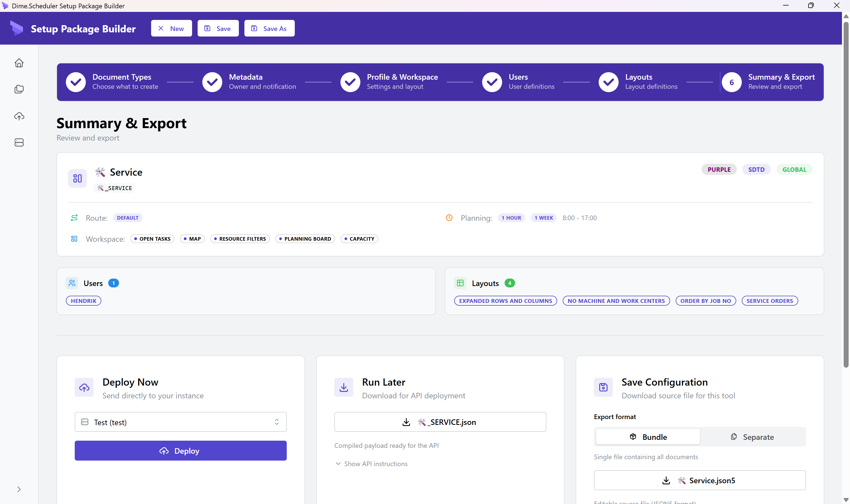Switch export format to Separate
Image resolution: width=850 pixels, height=504 pixels.
click(752, 437)
